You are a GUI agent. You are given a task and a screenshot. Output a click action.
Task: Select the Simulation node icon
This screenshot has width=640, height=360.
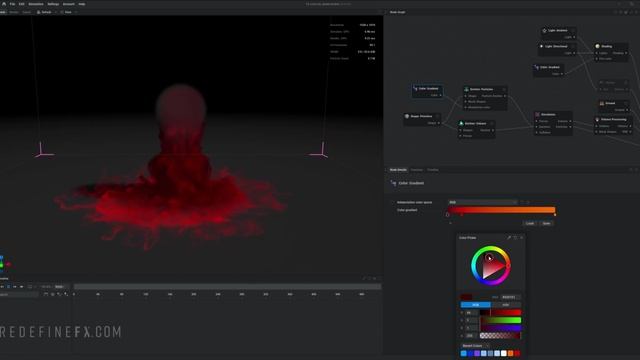coord(538,115)
